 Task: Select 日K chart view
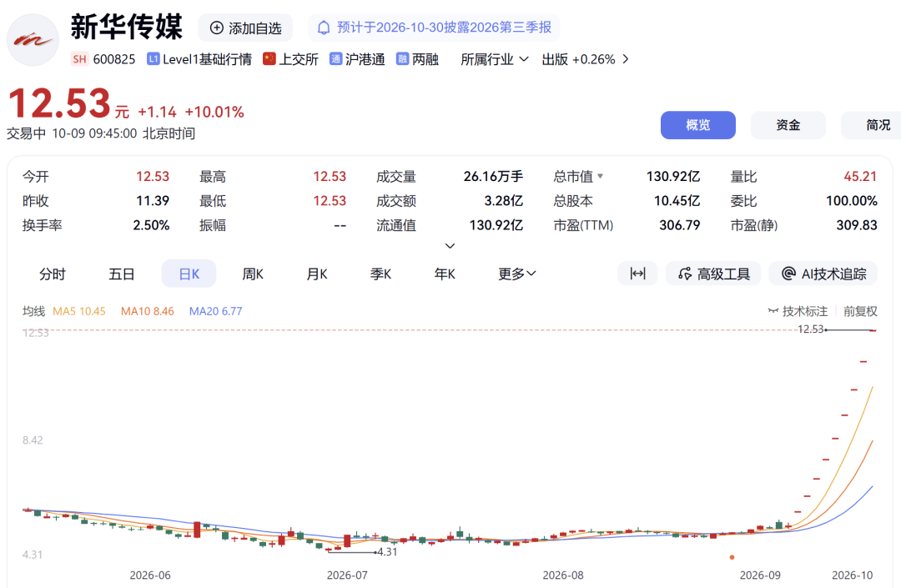[x=189, y=274]
